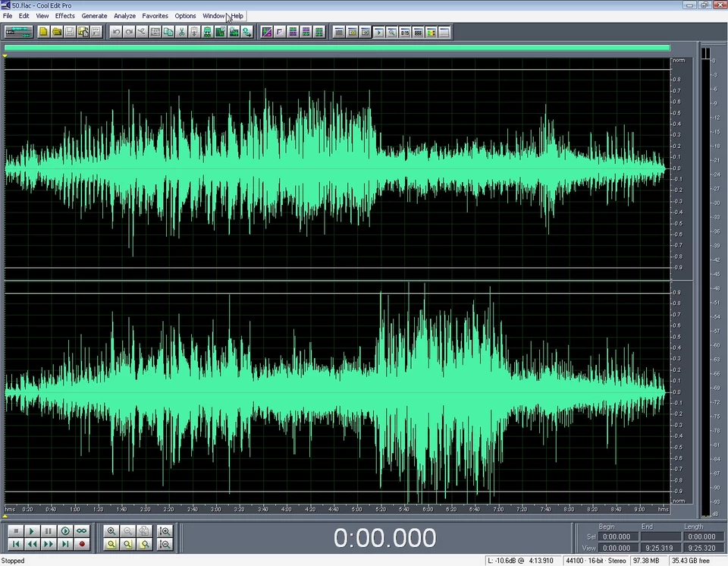
Task: Expand the Favorites menu
Action: click(155, 16)
